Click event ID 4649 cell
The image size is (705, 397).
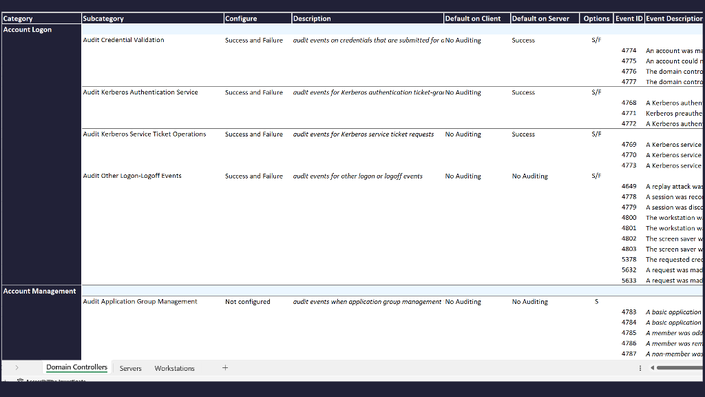click(x=629, y=186)
